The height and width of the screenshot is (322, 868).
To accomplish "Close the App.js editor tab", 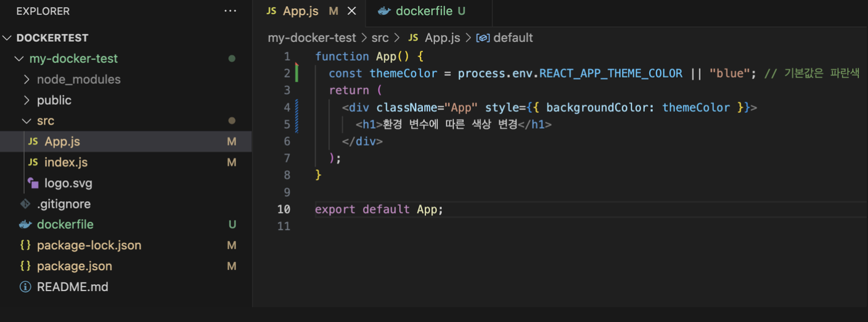I will 352,11.
